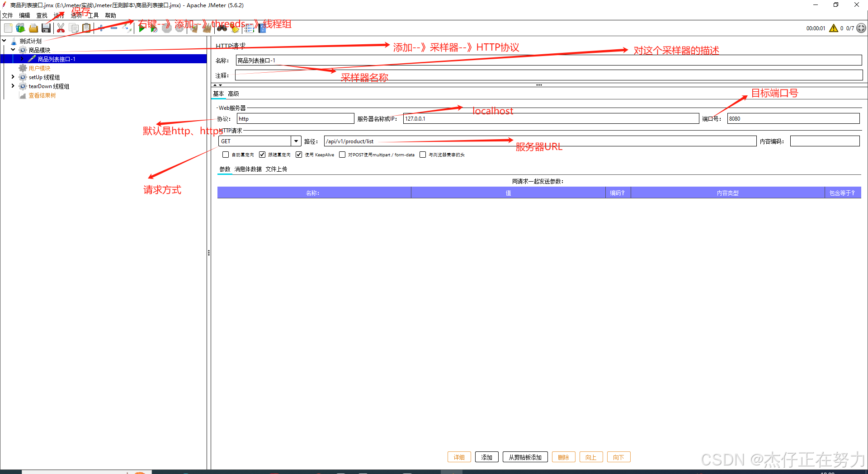Click the 协议 field containing http
This screenshot has height=474, width=868.
pos(295,118)
